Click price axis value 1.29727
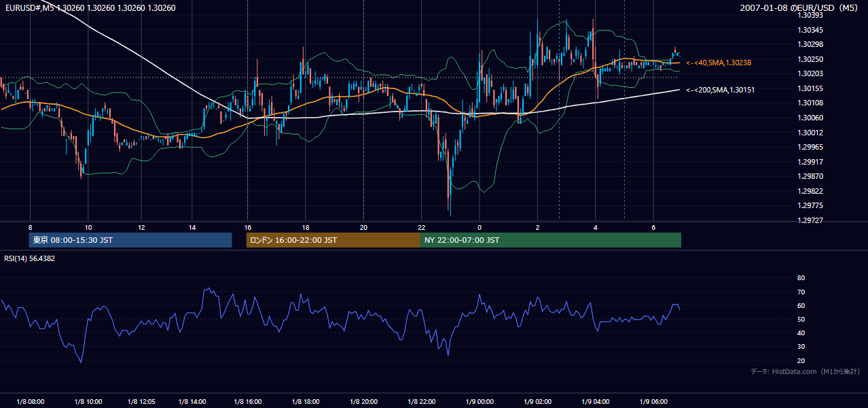The height and width of the screenshot is (408, 868). 810,220
